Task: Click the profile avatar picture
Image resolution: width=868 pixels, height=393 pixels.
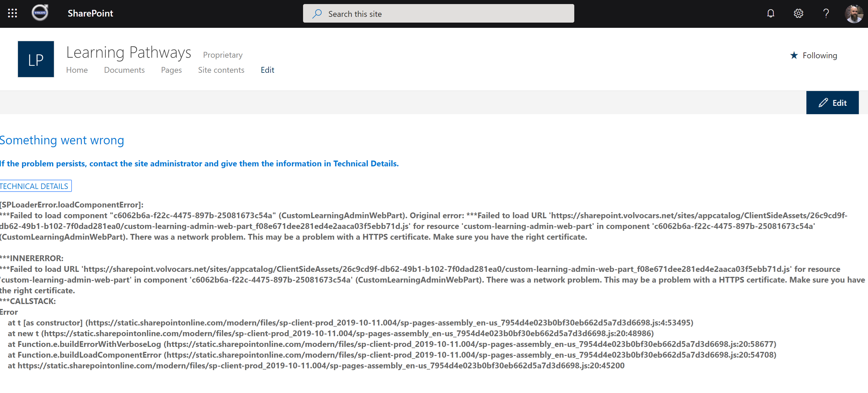Action: coord(854,13)
